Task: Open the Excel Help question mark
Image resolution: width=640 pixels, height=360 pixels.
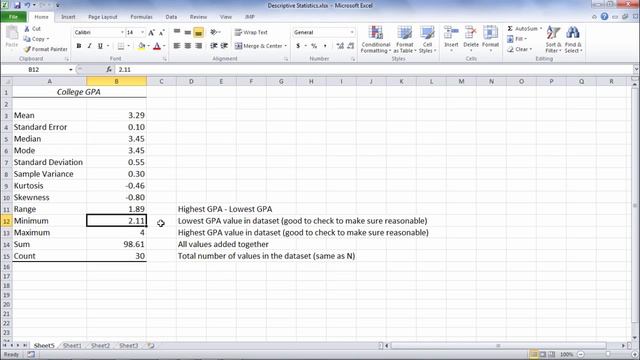Action: (x=604, y=17)
